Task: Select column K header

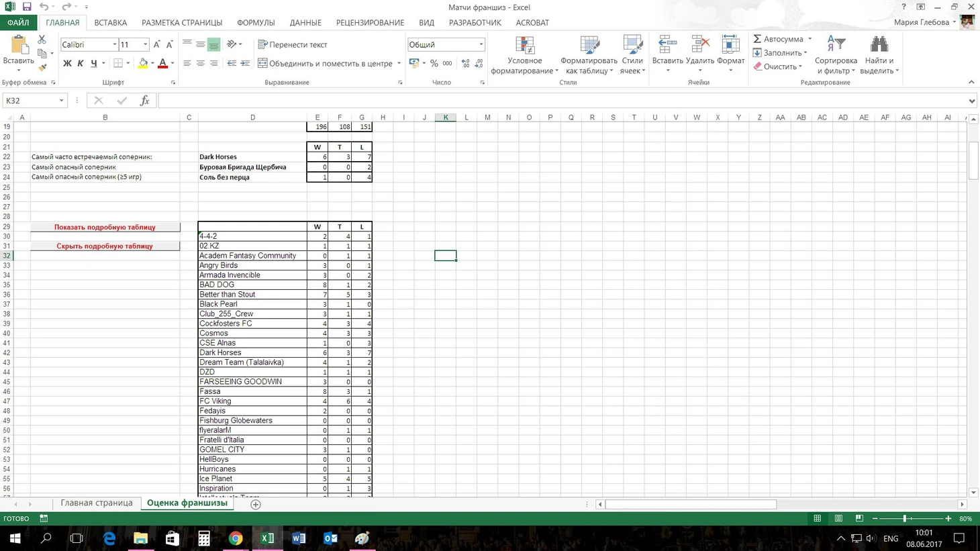Action: coord(446,117)
